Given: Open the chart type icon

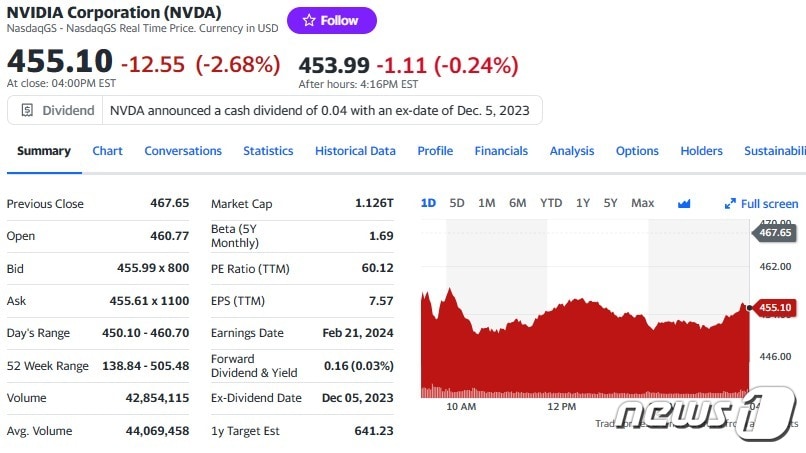Looking at the screenshot, I should (684, 203).
